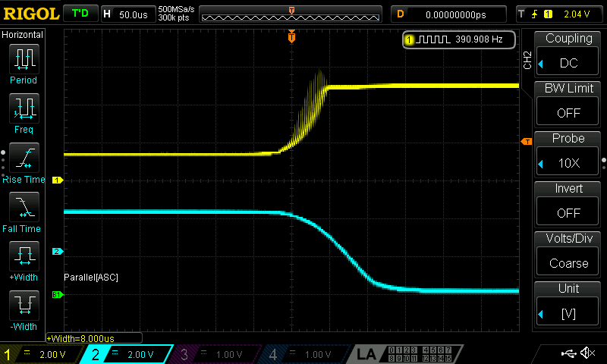Click the orange trigger level marker at right edge

pyautogui.click(x=525, y=142)
